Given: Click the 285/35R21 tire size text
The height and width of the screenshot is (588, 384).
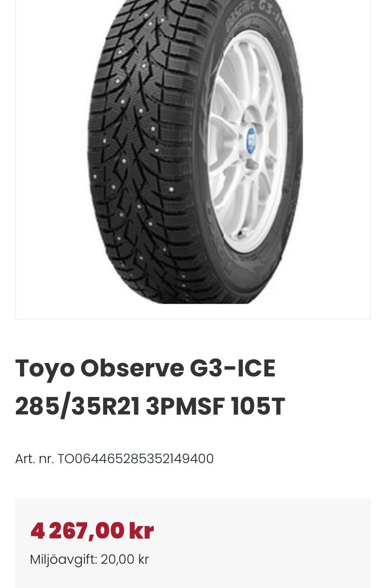Looking at the screenshot, I should point(77,406).
